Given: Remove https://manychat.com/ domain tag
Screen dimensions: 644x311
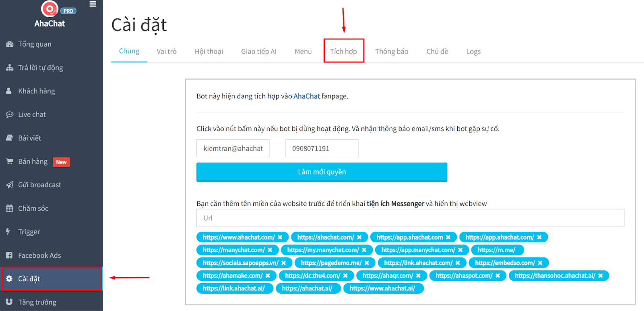Looking at the screenshot, I should coord(270,250).
